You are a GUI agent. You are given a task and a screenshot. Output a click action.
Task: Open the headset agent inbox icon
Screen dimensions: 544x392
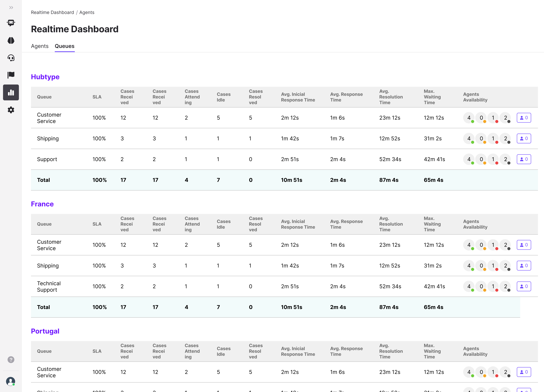(11, 58)
